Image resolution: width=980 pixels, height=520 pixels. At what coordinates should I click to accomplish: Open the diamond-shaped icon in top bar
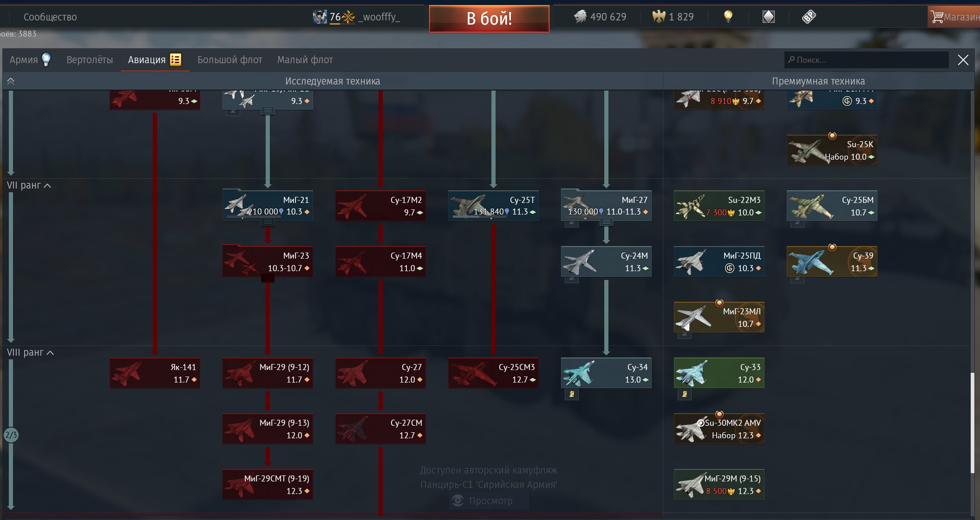769,17
